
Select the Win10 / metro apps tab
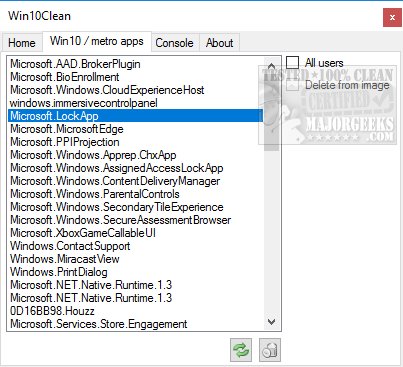tap(97, 41)
